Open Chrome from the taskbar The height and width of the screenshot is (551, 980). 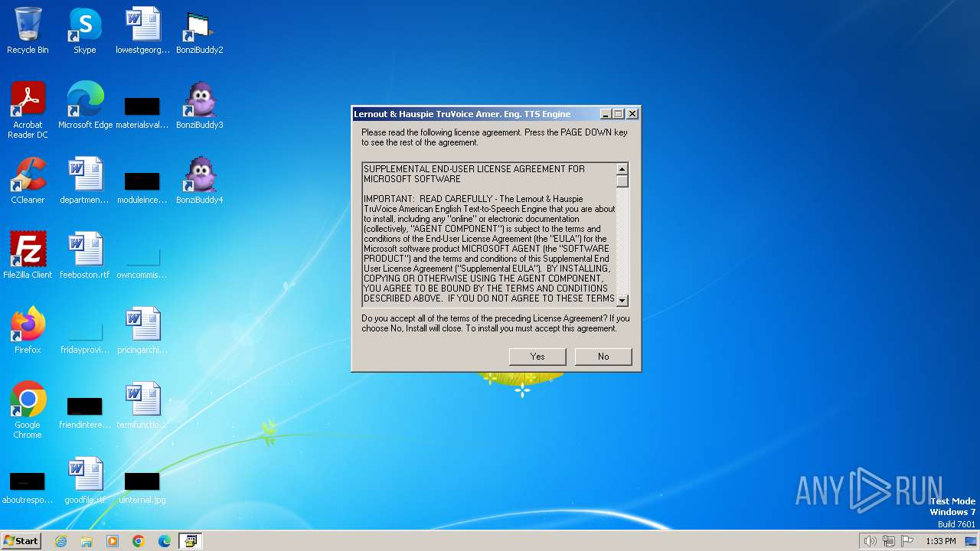click(139, 541)
